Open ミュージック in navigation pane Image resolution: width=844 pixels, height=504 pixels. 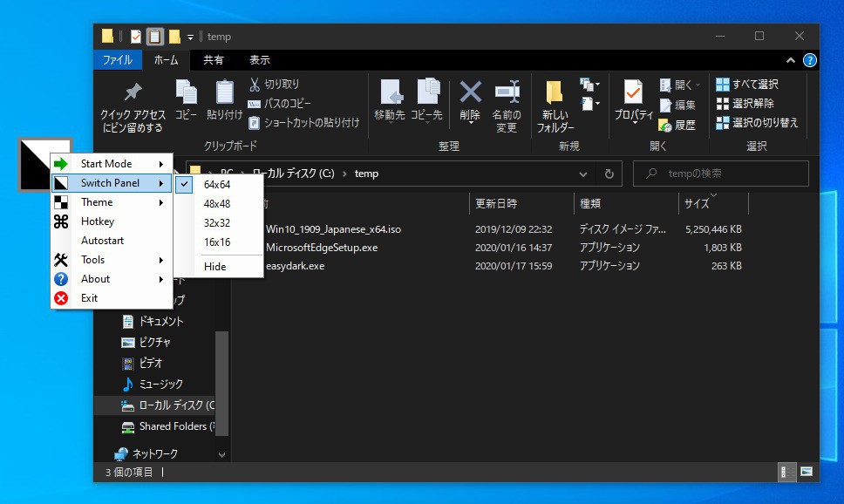click(153, 385)
